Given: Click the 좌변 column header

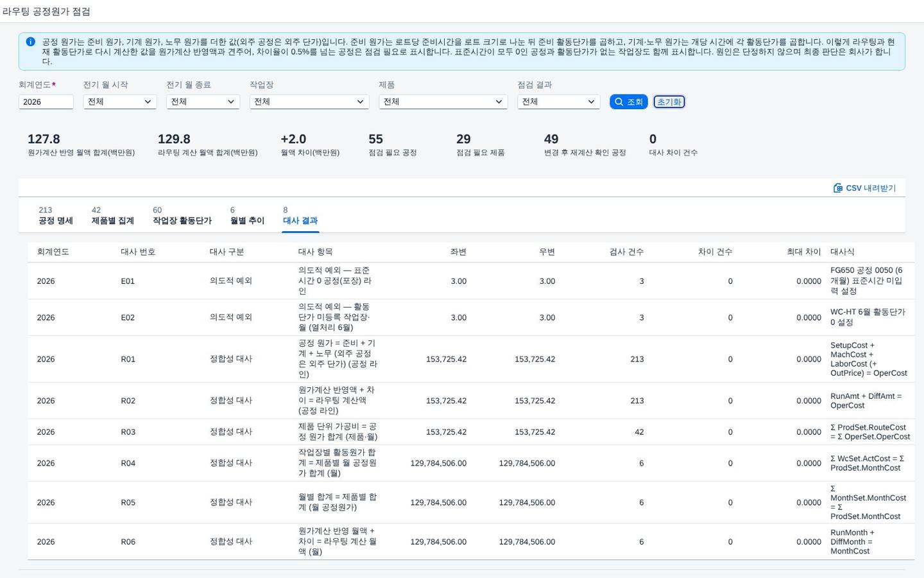Looking at the screenshot, I should 458,252.
